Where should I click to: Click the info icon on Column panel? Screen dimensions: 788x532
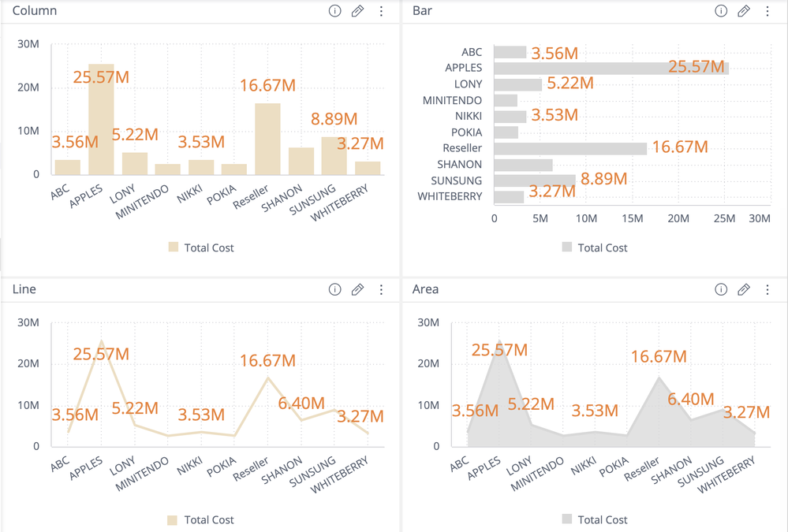click(334, 11)
